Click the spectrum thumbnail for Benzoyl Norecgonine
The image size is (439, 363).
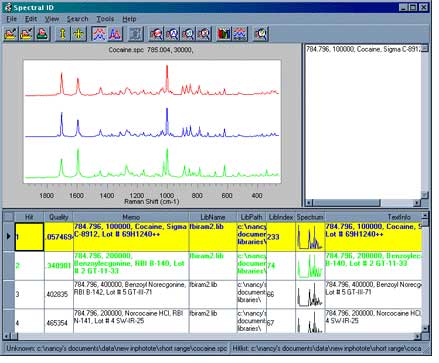coord(310,294)
